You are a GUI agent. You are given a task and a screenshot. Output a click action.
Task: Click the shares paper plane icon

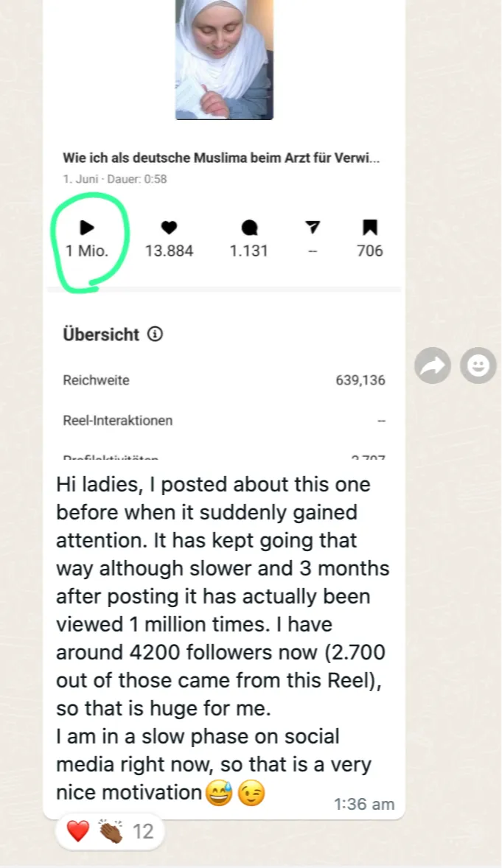click(313, 227)
